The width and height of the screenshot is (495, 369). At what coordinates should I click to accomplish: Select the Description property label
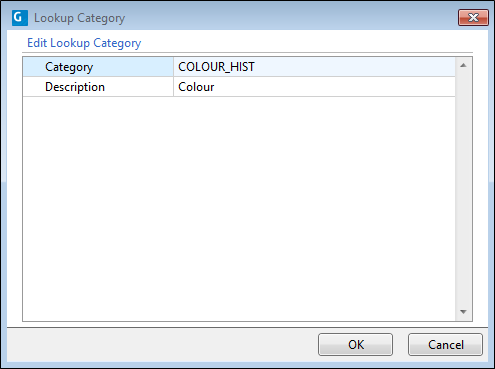click(x=75, y=87)
